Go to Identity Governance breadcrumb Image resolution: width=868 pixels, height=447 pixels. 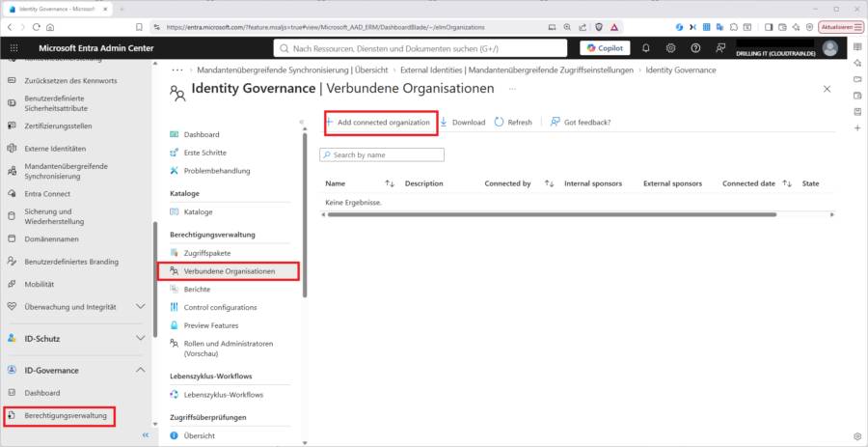pyautogui.click(x=681, y=70)
